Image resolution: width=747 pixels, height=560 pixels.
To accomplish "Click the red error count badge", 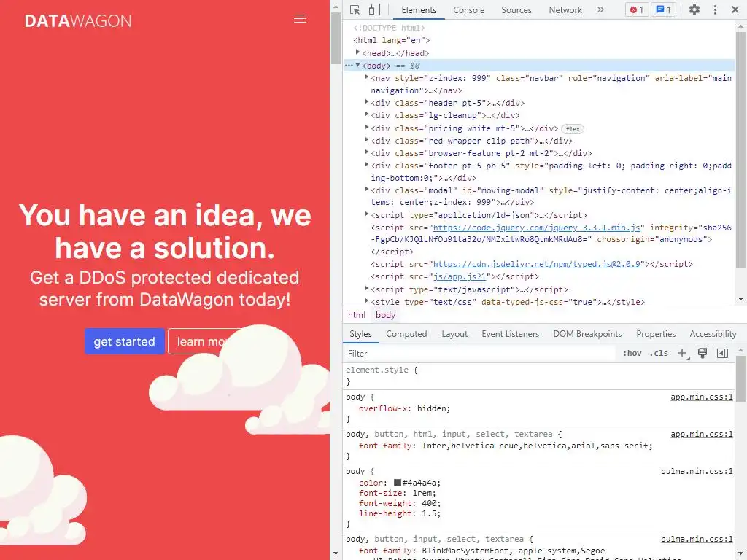I will point(637,9).
